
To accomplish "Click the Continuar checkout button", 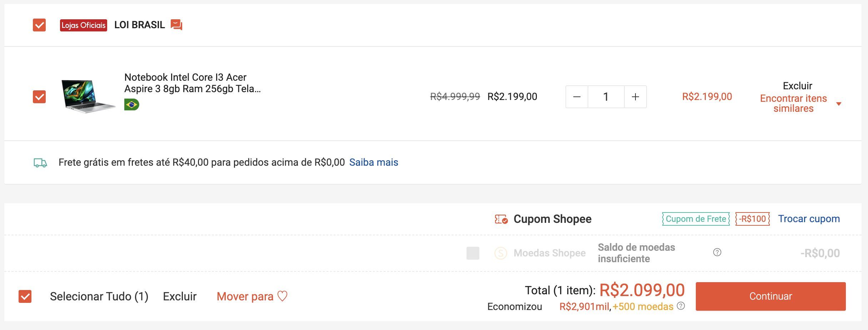I will coord(770,296).
